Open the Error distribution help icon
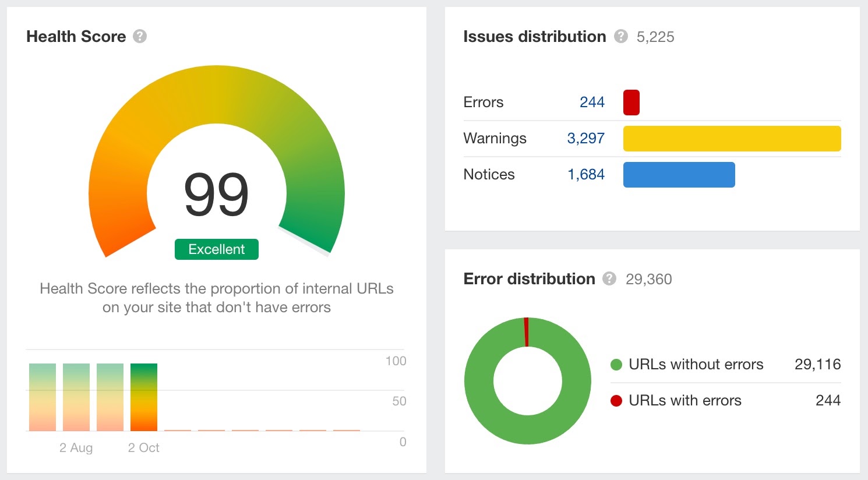The height and width of the screenshot is (480, 868). click(x=609, y=279)
